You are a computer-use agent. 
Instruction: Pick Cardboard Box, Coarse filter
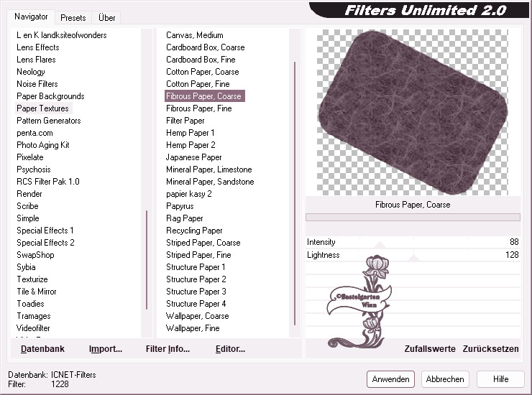click(206, 47)
